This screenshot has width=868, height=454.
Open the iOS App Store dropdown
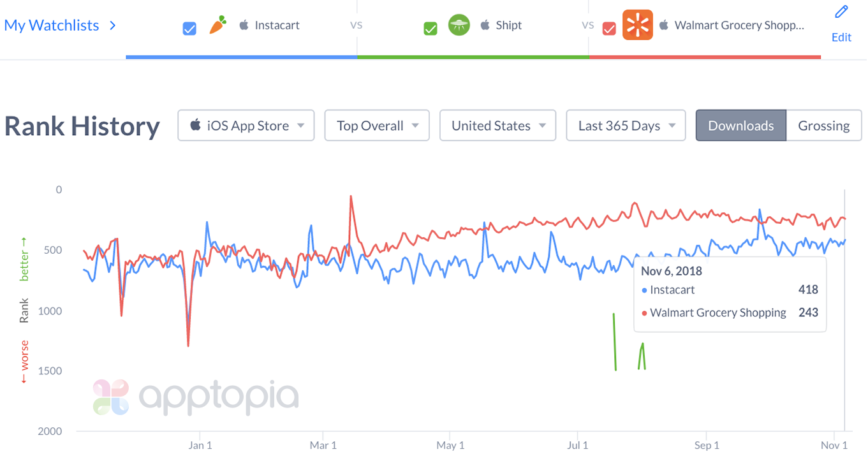[246, 126]
